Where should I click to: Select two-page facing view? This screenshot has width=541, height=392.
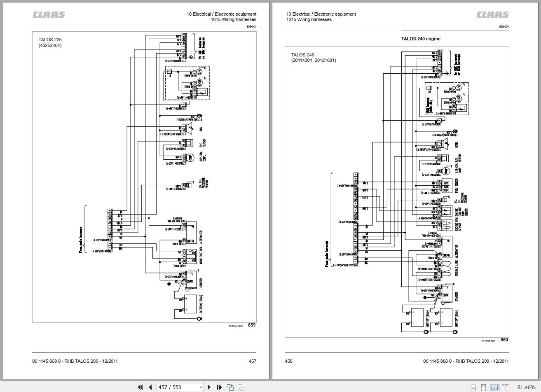tap(494, 387)
